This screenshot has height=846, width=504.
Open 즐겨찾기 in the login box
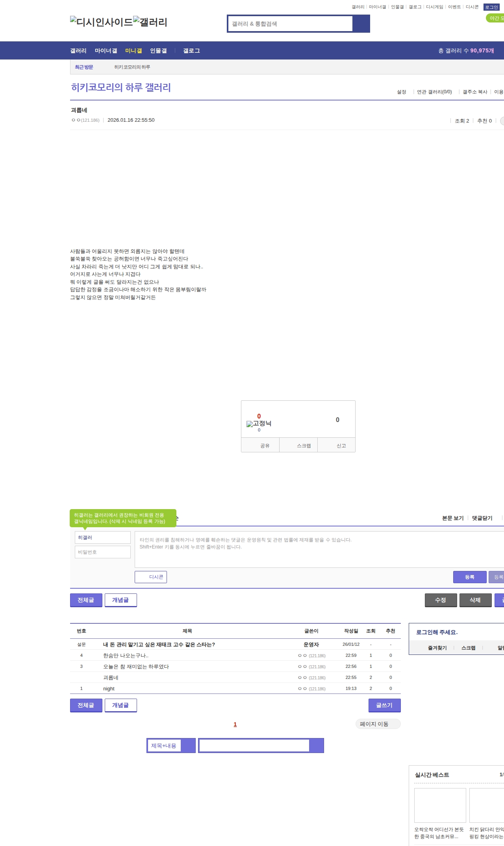click(437, 648)
